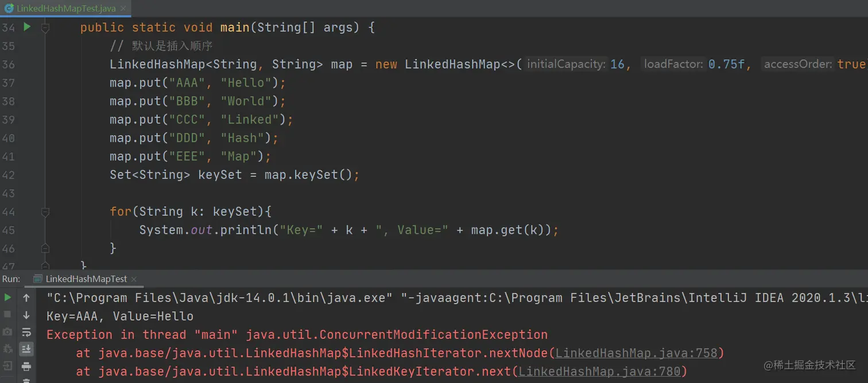Image resolution: width=868 pixels, height=383 pixels.
Task: Click the map.put("BBB", "World") line
Action: [197, 101]
